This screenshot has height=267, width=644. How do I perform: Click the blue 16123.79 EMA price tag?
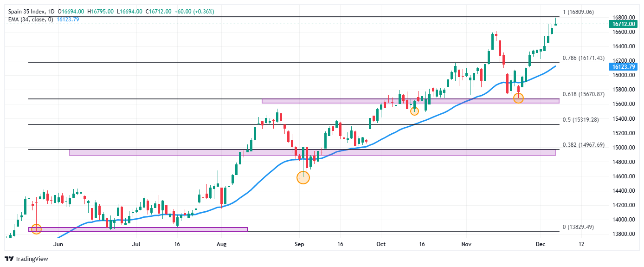click(x=623, y=67)
